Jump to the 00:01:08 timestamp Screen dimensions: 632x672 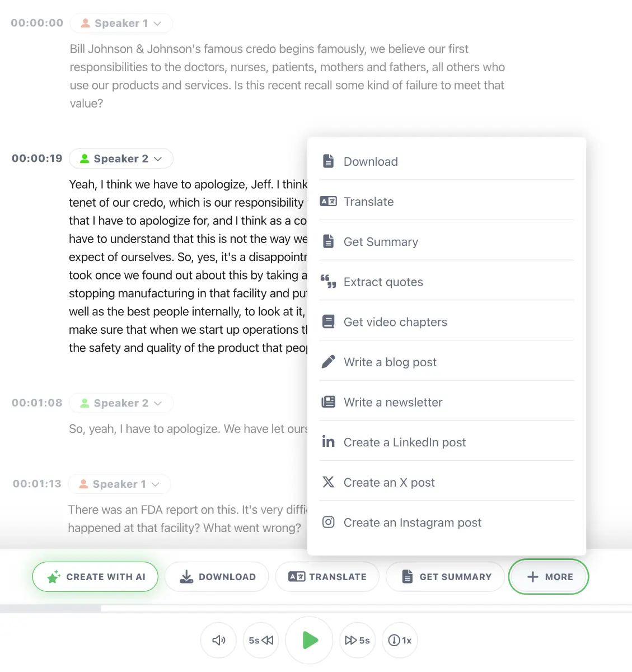tap(37, 403)
